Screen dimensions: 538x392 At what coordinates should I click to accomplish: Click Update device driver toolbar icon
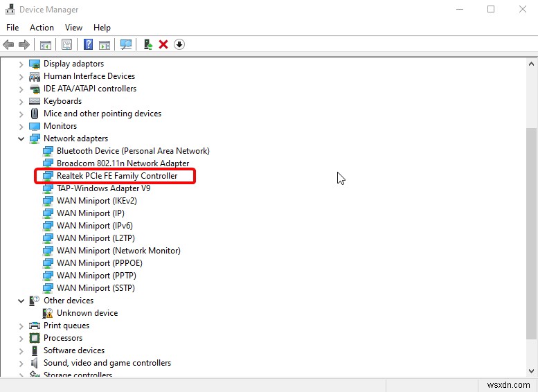148,44
